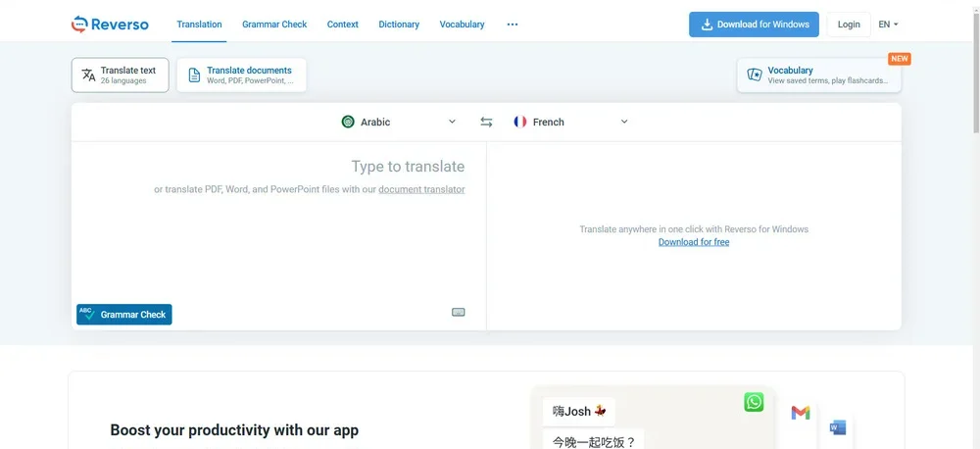The height and width of the screenshot is (449, 980).
Task: Switch to the Translation tab
Action: pyautogui.click(x=199, y=25)
